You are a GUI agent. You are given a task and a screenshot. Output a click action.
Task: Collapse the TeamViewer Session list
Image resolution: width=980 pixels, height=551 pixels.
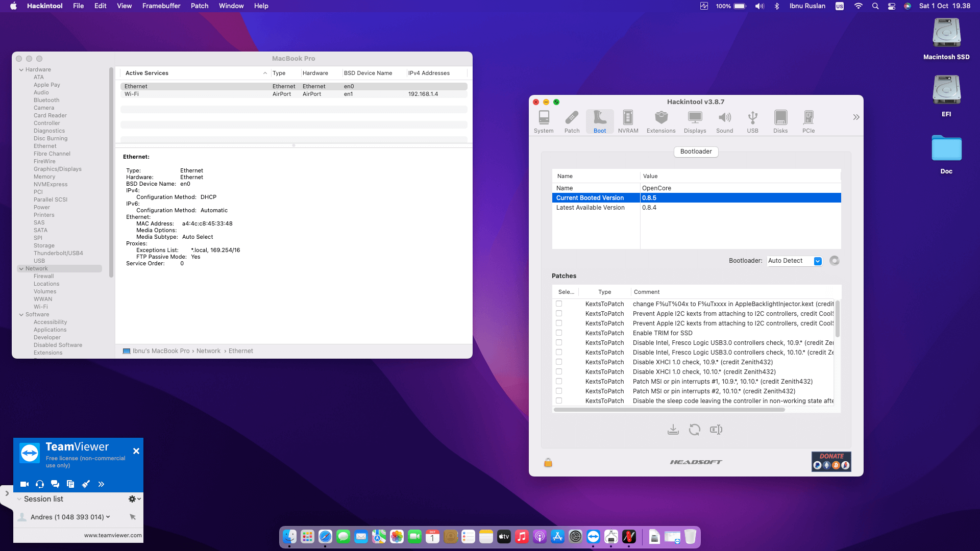point(19,499)
